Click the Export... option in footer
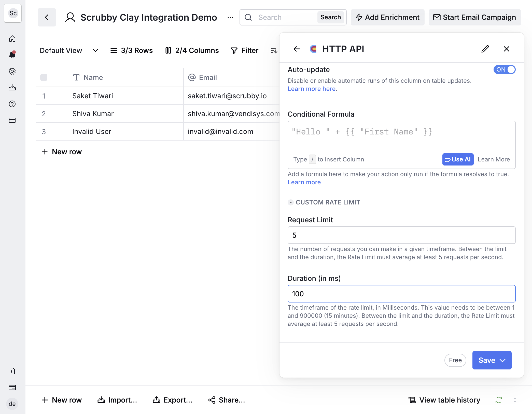The image size is (532, 414). (172, 400)
